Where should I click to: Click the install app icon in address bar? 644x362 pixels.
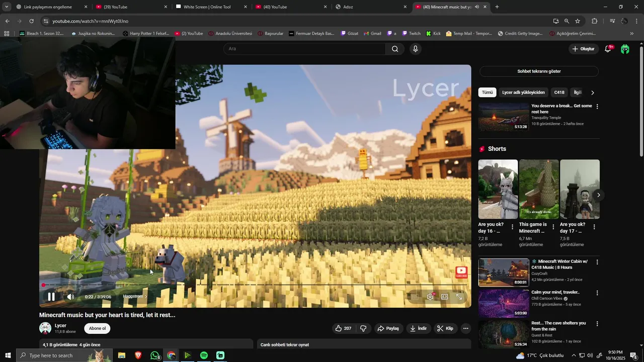(x=556, y=21)
